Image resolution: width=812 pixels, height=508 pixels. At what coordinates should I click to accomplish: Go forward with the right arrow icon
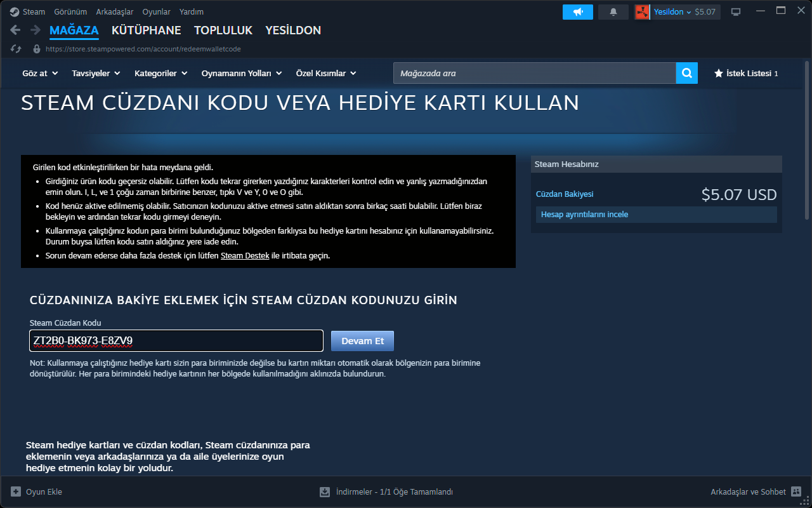coord(35,30)
